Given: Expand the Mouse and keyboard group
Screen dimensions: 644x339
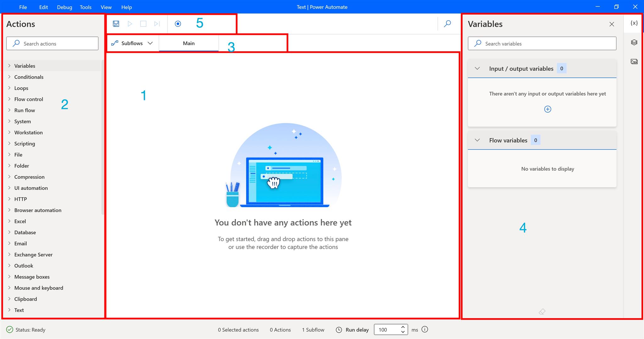Looking at the screenshot, I should click(x=9, y=288).
